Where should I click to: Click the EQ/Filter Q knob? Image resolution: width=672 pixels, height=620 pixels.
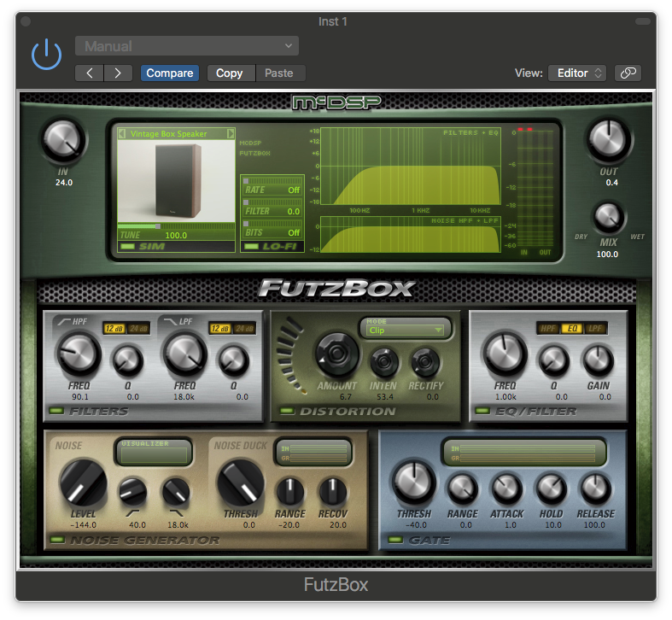(553, 360)
